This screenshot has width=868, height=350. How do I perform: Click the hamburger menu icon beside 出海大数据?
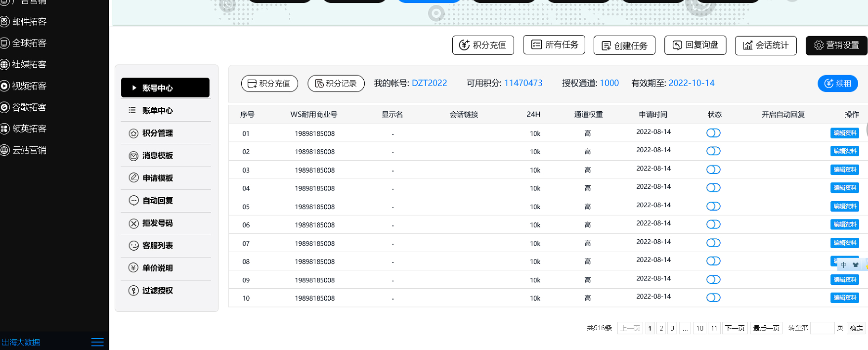[97, 342]
